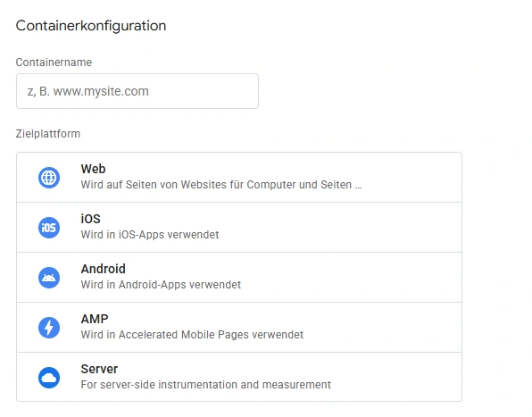The height and width of the screenshot is (417, 532).
Task: Click the Server cloud icon
Action: tap(49, 378)
